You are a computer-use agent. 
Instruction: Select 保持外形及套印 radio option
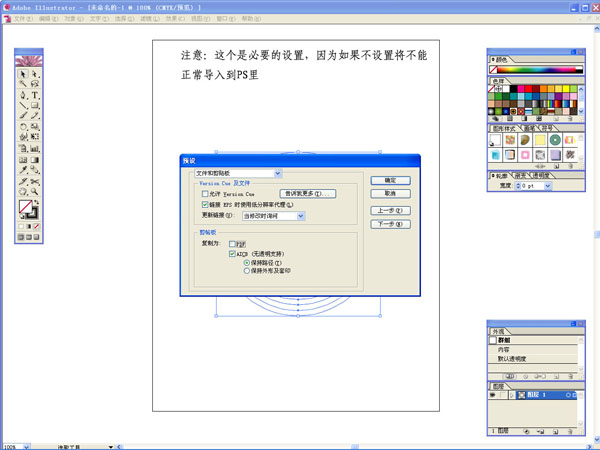point(247,270)
